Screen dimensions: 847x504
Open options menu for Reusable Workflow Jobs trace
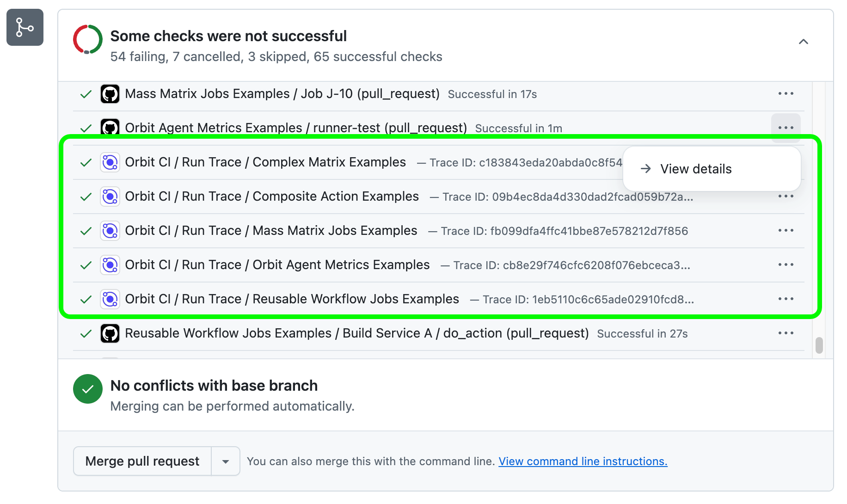tap(786, 299)
